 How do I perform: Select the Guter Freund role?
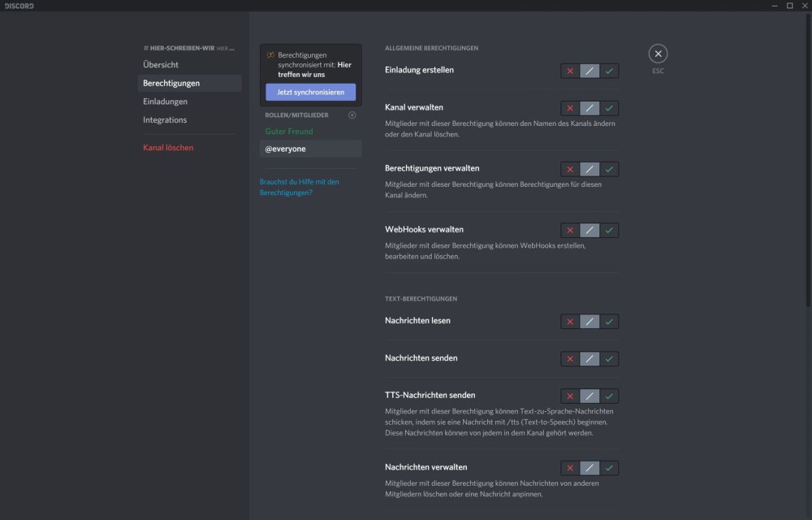(289, 132)
